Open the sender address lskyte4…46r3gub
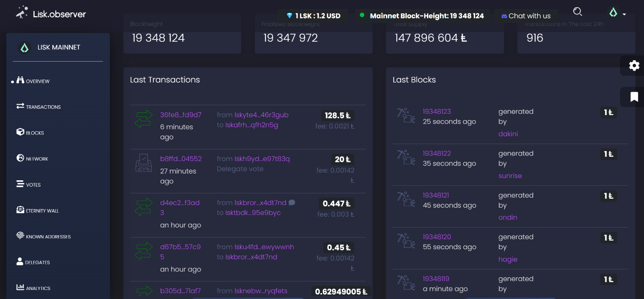 [261, 115]
